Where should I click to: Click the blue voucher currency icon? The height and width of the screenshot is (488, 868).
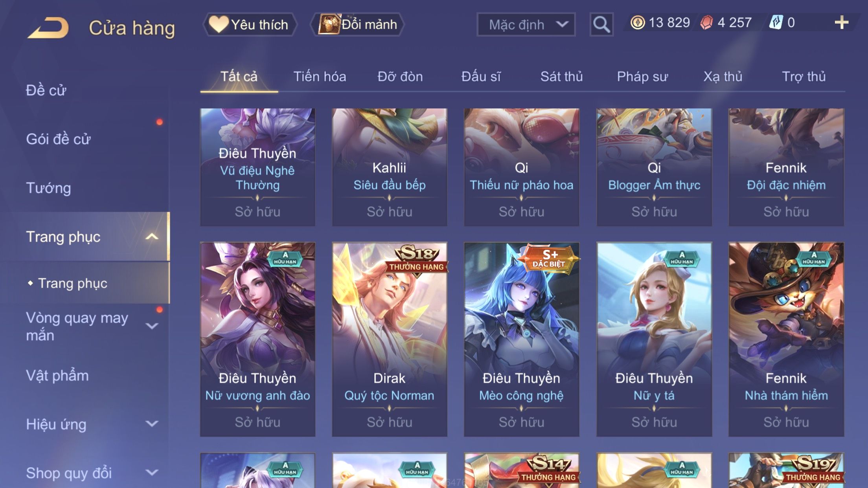pyautogui.click(x=776, y=22)
